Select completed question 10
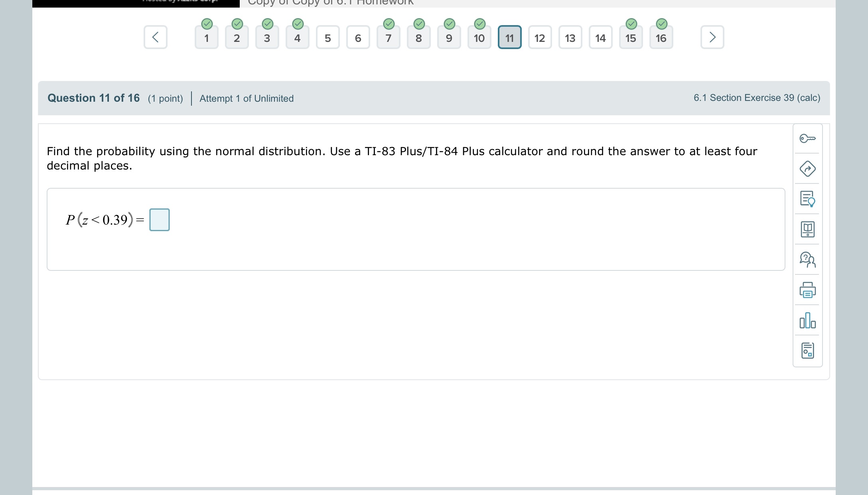Image resolution: width=868 pixels, height=495 pixels. tap(479, 38)
